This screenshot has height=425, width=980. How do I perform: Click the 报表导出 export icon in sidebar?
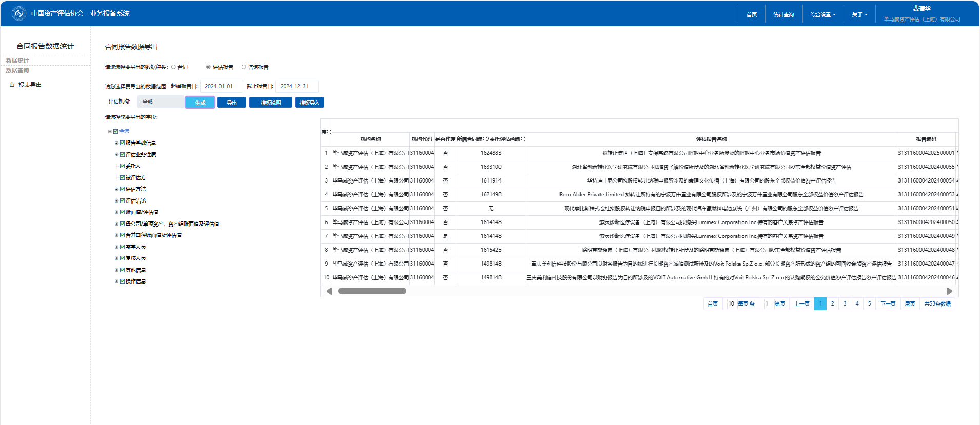12,85
